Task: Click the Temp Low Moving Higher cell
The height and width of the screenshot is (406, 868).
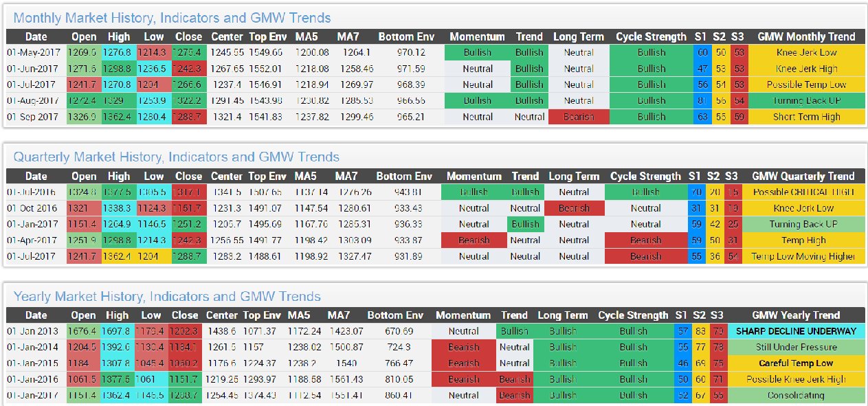Action: 803,256
